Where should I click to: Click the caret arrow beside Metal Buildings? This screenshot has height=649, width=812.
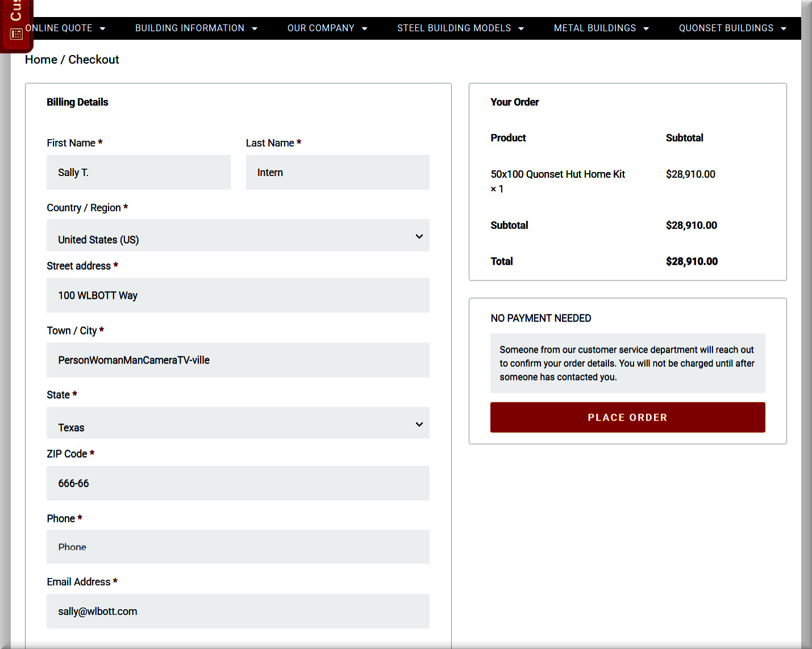[646, 28]
